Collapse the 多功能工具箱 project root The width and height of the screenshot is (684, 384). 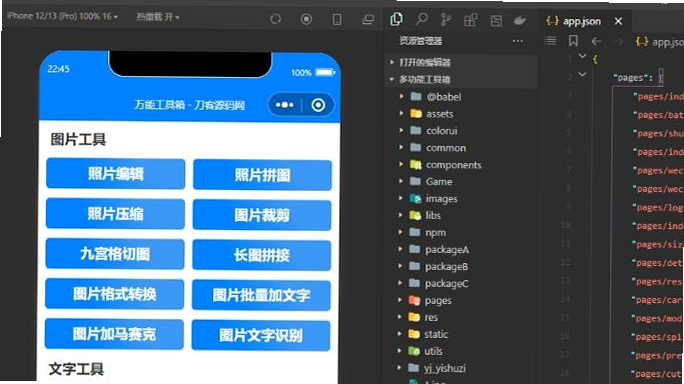(462, 79)
